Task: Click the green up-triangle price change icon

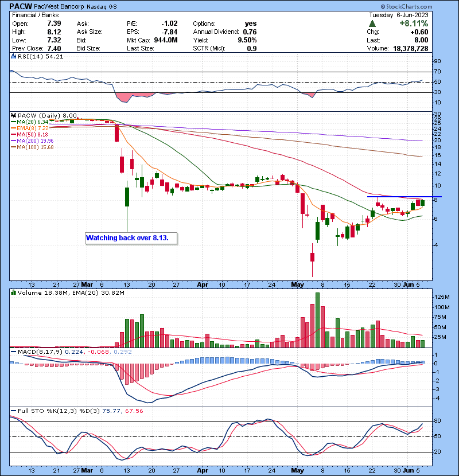Action: [372, 24]
